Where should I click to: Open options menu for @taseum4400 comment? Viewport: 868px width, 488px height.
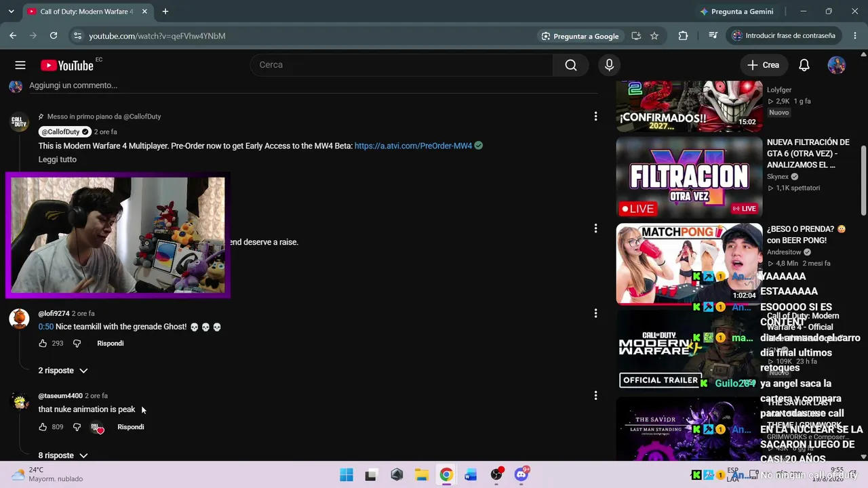click(x=595, y=395)
